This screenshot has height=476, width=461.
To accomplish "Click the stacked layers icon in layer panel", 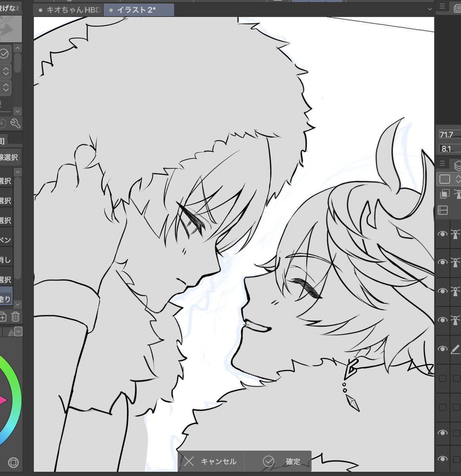I will [457, 165].
